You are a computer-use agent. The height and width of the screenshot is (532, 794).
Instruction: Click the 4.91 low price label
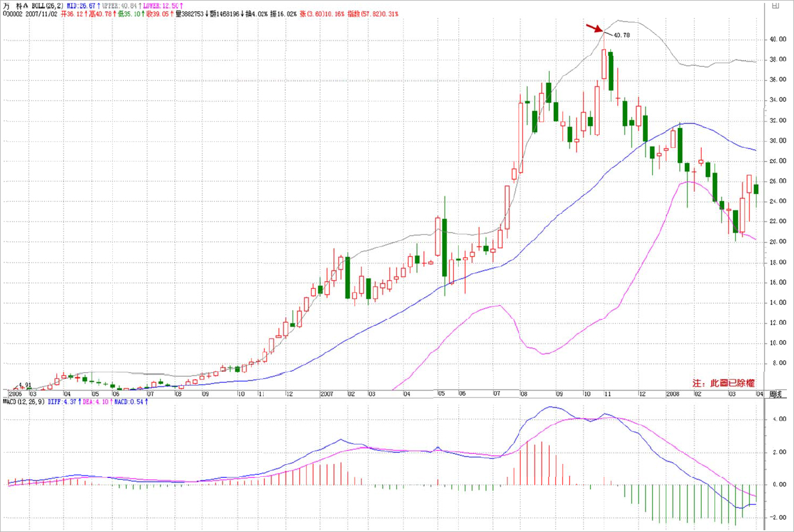coord(25,386)
